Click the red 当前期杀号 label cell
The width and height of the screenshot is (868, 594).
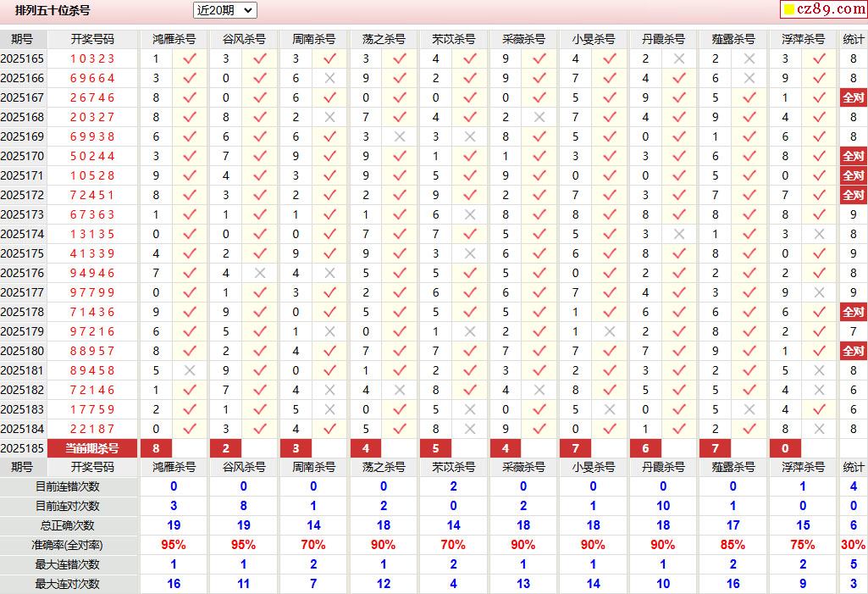click(92, 448)
